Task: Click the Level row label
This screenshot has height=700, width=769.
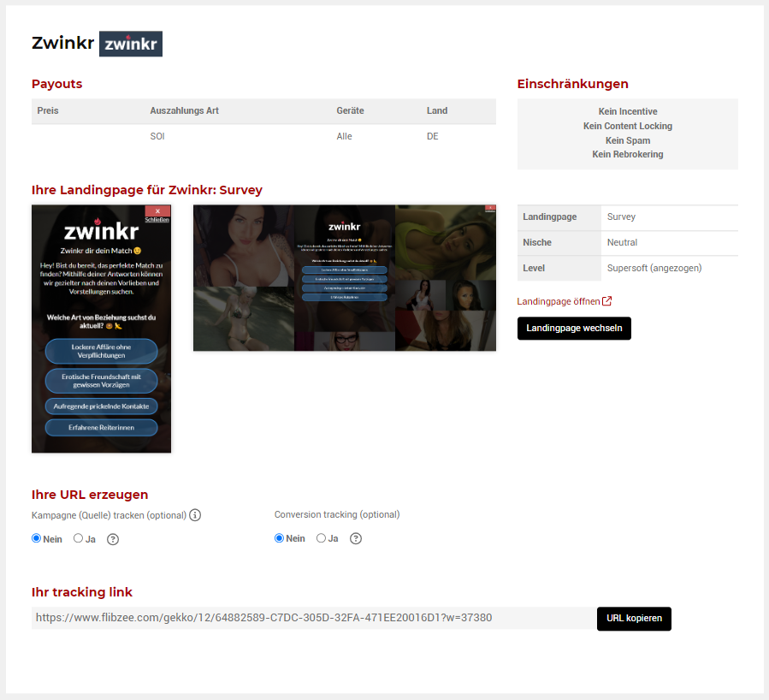Action: [534, 269]
